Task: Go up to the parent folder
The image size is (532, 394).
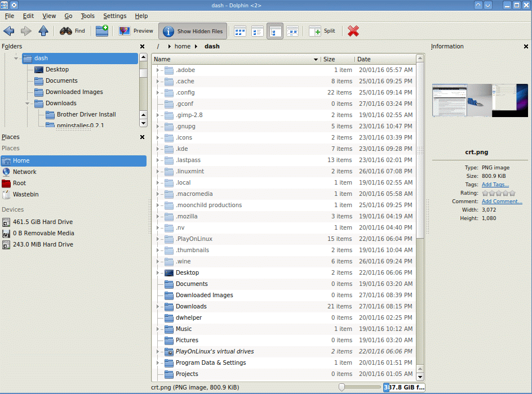Action: [43, 31]
